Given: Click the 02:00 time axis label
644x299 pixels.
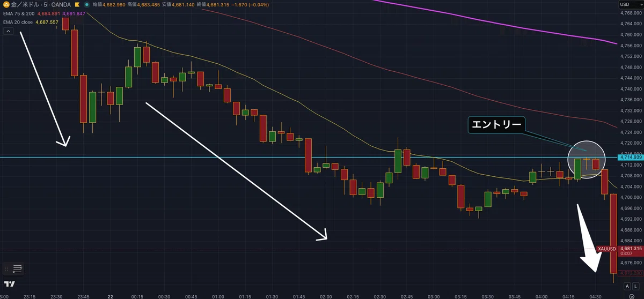Looking at the screenshot, I should pos(326,296).
